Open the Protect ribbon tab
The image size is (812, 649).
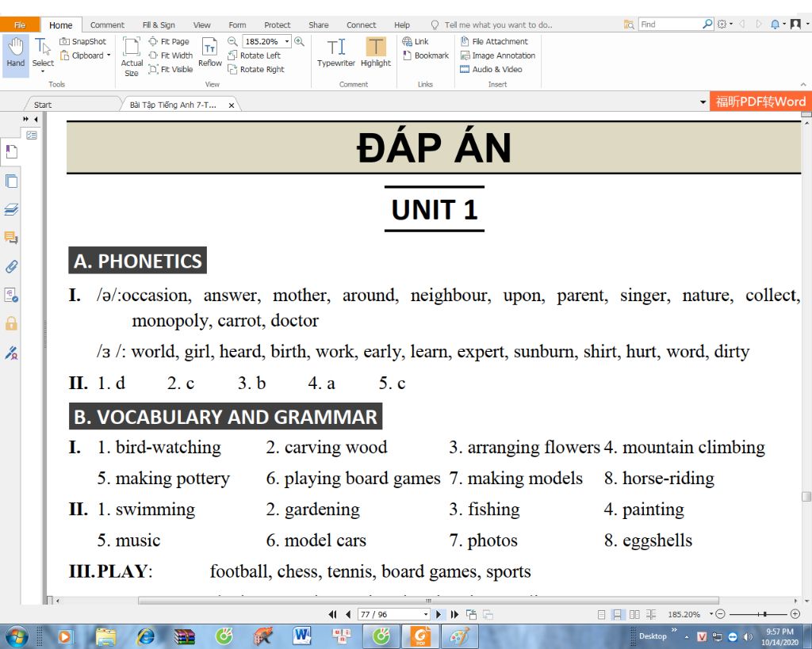[x=277, y=25]
